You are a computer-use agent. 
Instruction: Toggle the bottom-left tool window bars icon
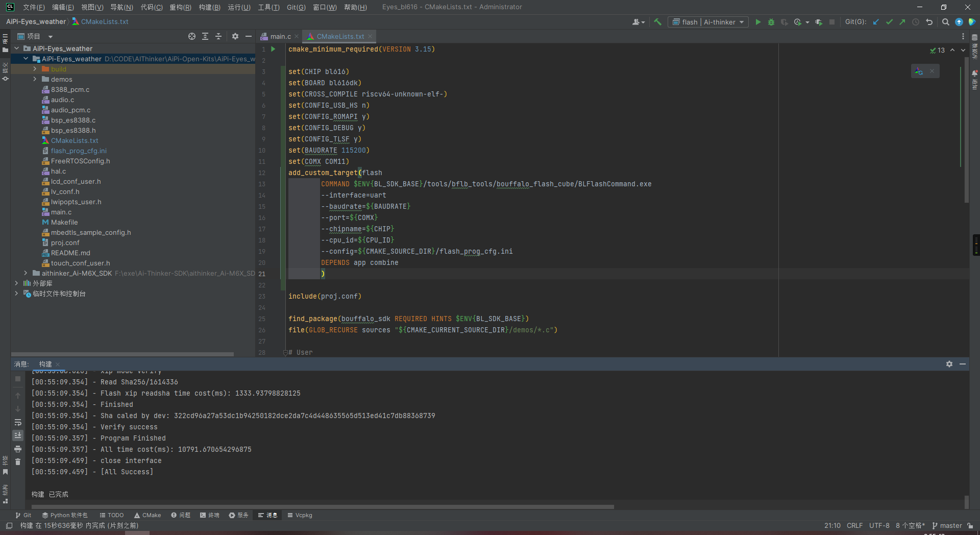pyautogui.click(x=9, y=525)
